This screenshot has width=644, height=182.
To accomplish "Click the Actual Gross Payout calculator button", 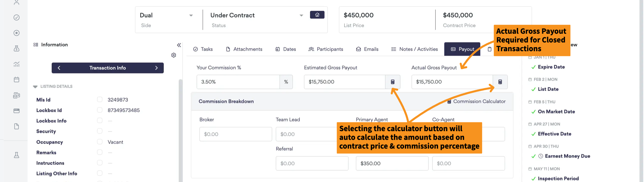I will click(x=500, y=82).
